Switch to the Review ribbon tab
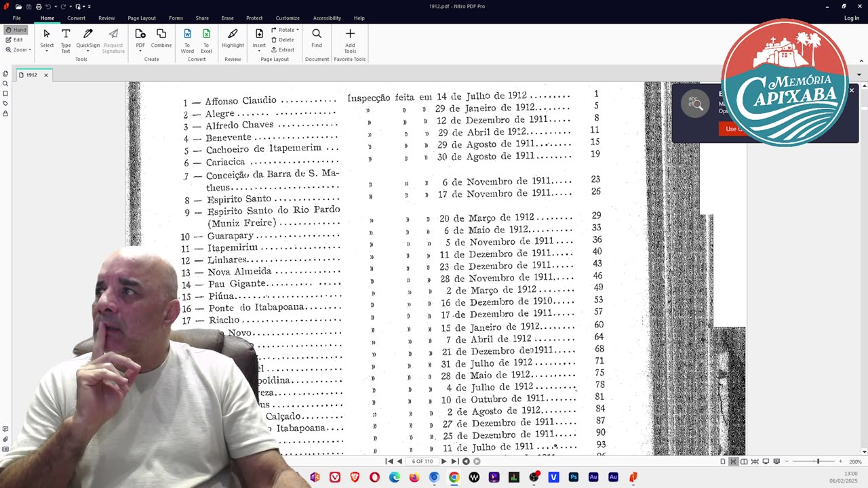The width and height of the screenshot is (868, 488). 106,18
